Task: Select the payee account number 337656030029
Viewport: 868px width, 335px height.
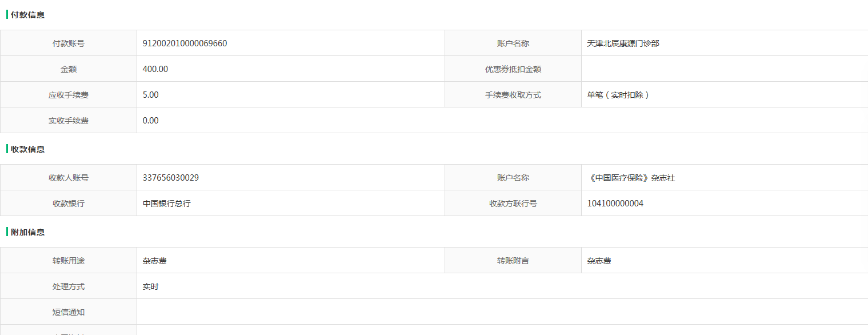Action: click(171, 178)
